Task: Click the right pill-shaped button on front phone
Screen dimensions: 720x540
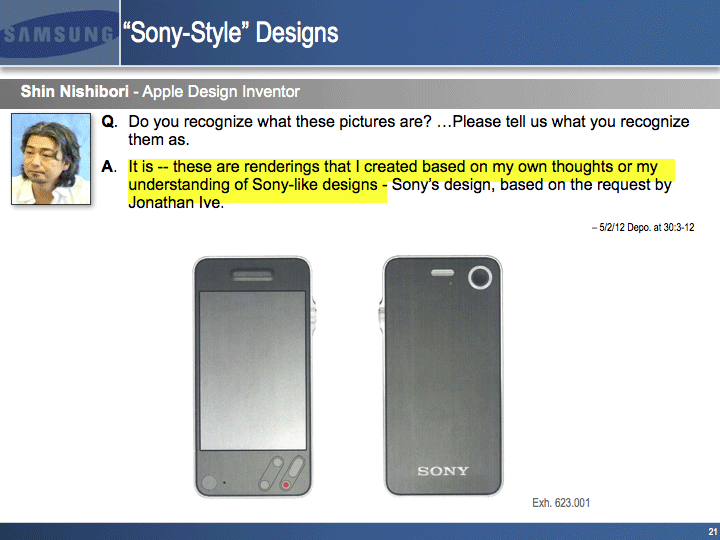Action: click(x=291, y=474)
